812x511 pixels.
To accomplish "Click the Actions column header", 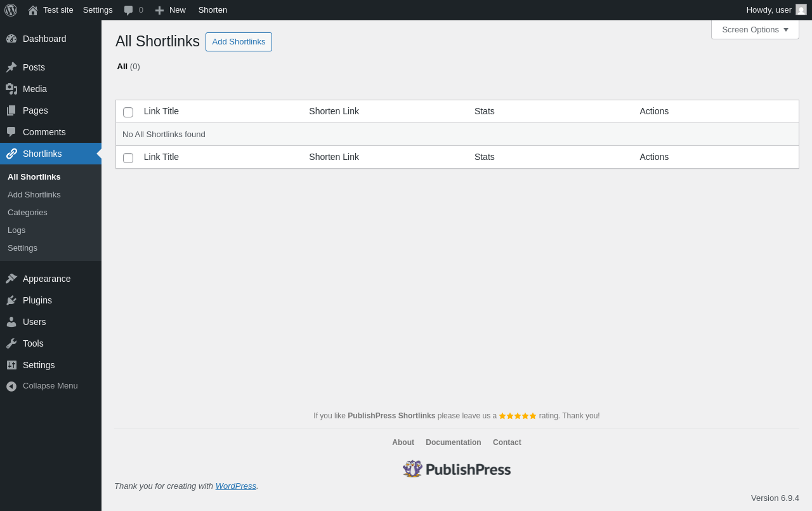I will point(654,111).
